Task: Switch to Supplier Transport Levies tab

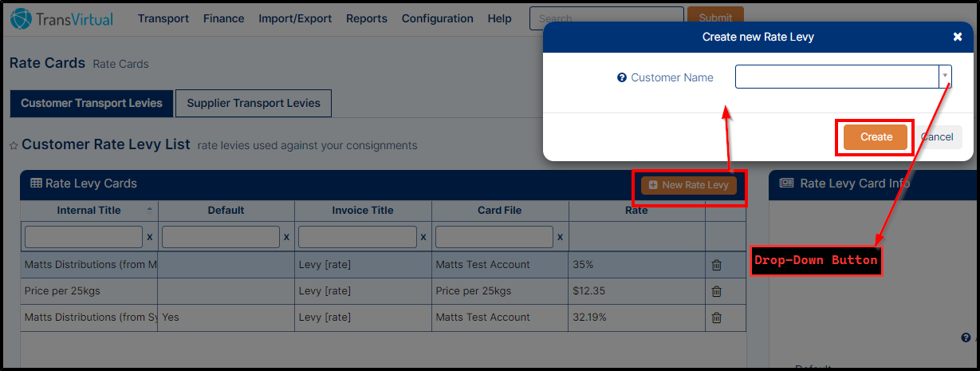Action: point(254,103)
